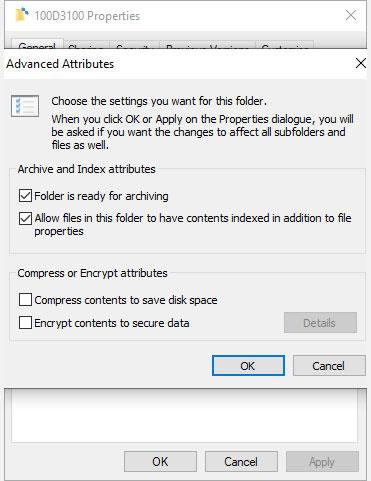371x481 pixels.
Task: Click Cancel at bottom of Properties window
Action: coord(241,462)
